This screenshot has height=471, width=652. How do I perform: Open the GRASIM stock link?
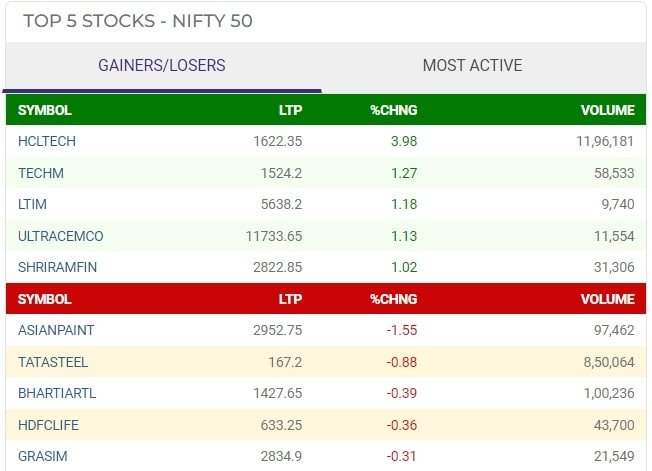pos(41,456)
